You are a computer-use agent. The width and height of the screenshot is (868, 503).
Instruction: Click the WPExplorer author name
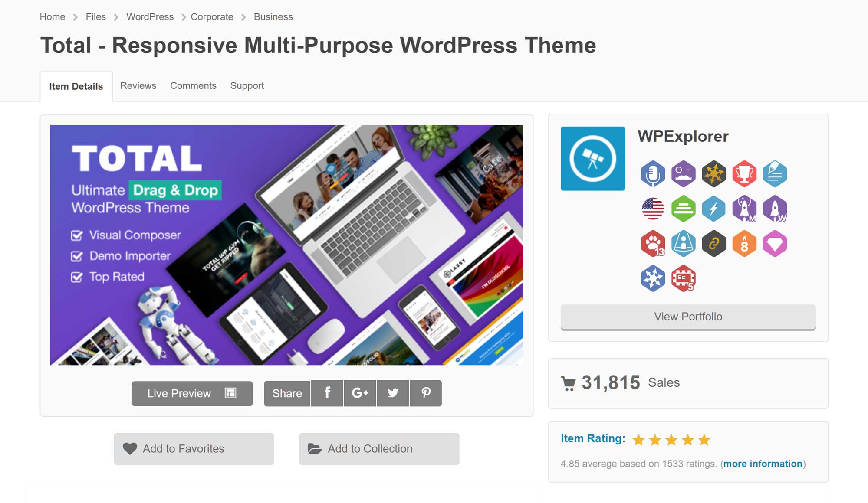tap(683, 136)
